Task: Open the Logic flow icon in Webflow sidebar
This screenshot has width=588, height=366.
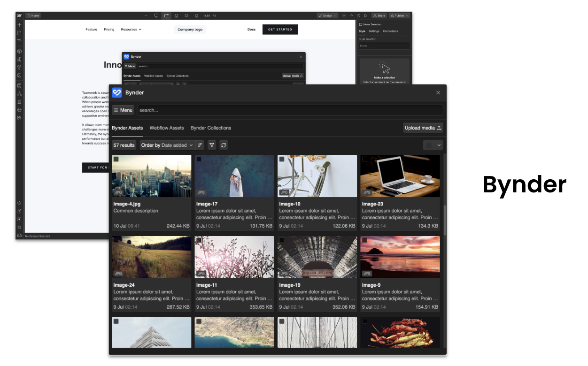Action: point(19,94)
